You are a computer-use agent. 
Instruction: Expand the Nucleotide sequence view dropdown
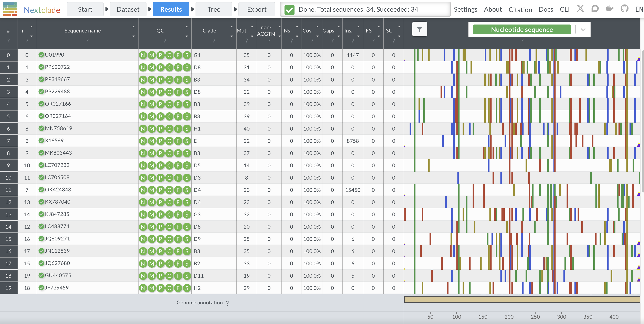(x=583, y=29)
